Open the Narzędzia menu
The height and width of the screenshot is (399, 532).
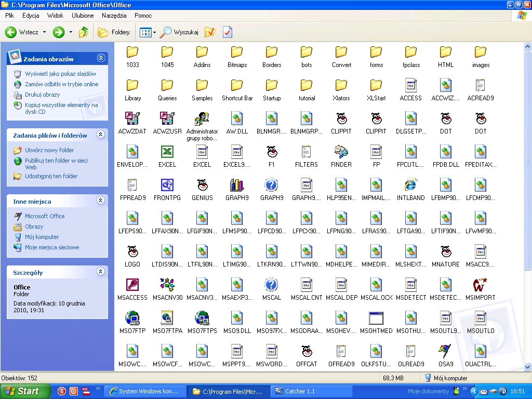click(x=114, y=16)
